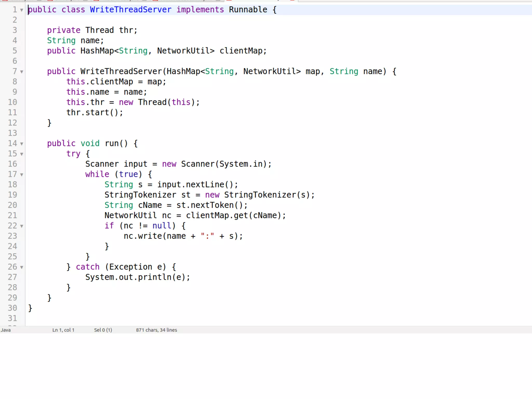The image size is (532, 399).
Task: Collapse the while loop fold arrow, line 17
Action: tap(22, 175)
